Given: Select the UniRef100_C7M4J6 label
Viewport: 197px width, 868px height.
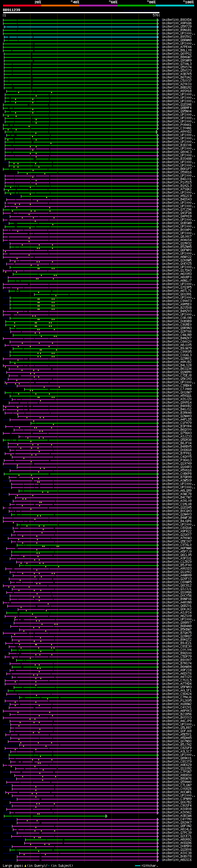Looking at the screenshot, I should point(177,697).
